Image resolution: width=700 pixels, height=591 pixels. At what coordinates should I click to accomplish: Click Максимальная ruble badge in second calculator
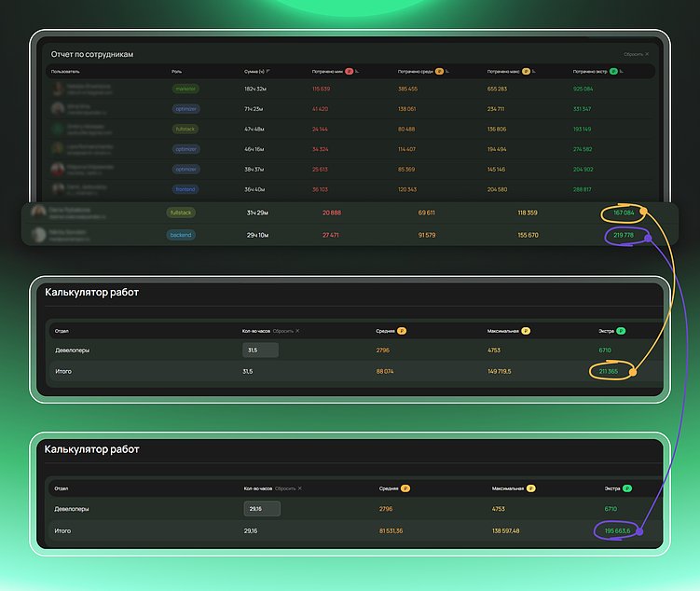(530, 488)
